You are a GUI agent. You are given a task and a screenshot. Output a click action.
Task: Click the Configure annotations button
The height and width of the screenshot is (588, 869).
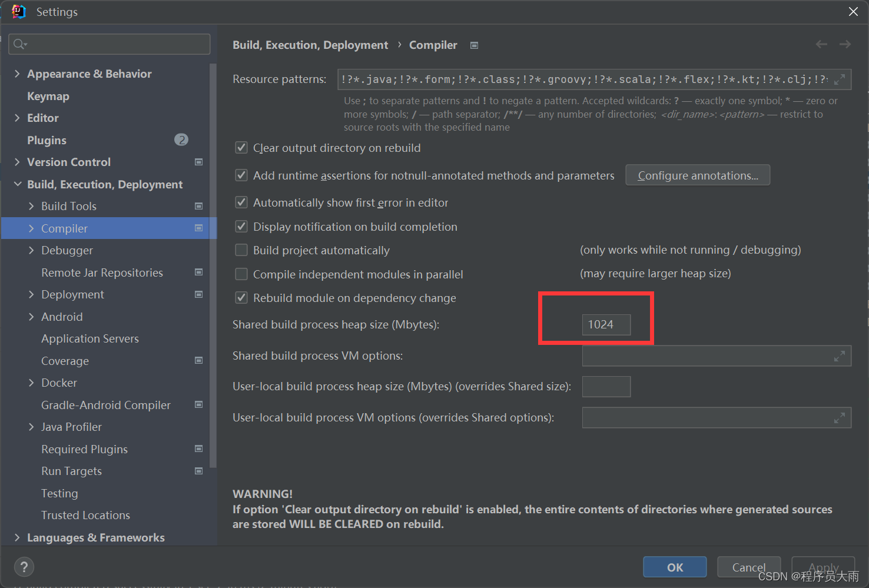(x=698, y=175)
